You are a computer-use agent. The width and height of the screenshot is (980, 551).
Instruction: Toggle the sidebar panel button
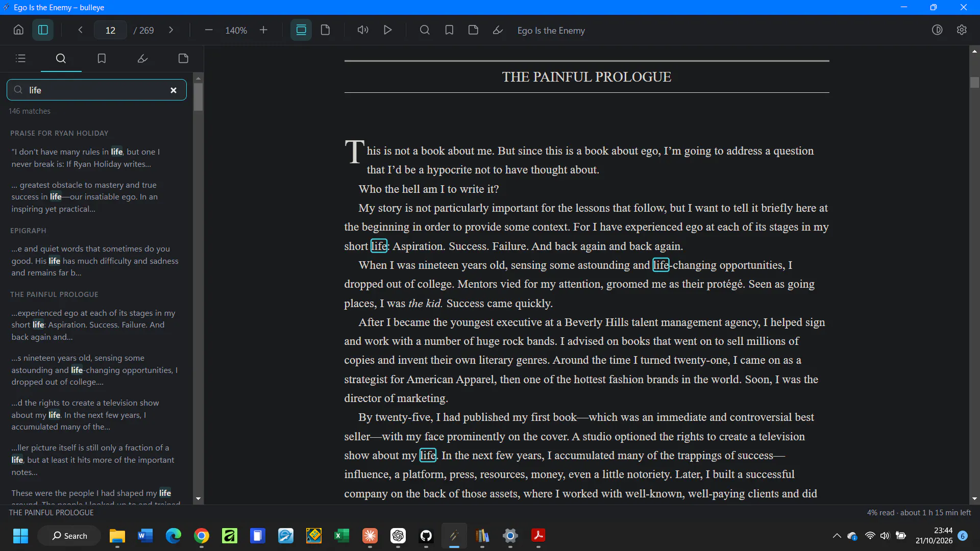pyautogui.click(x=43, y=30)
